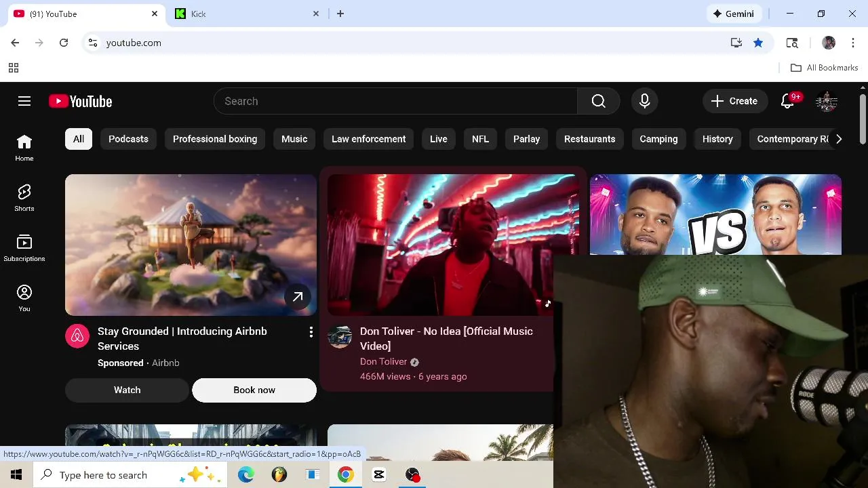Image resolution: width=868 pixels, height=488 pixels.
Task: Click Watch on Airbnb ad
Action: [127, 390]
